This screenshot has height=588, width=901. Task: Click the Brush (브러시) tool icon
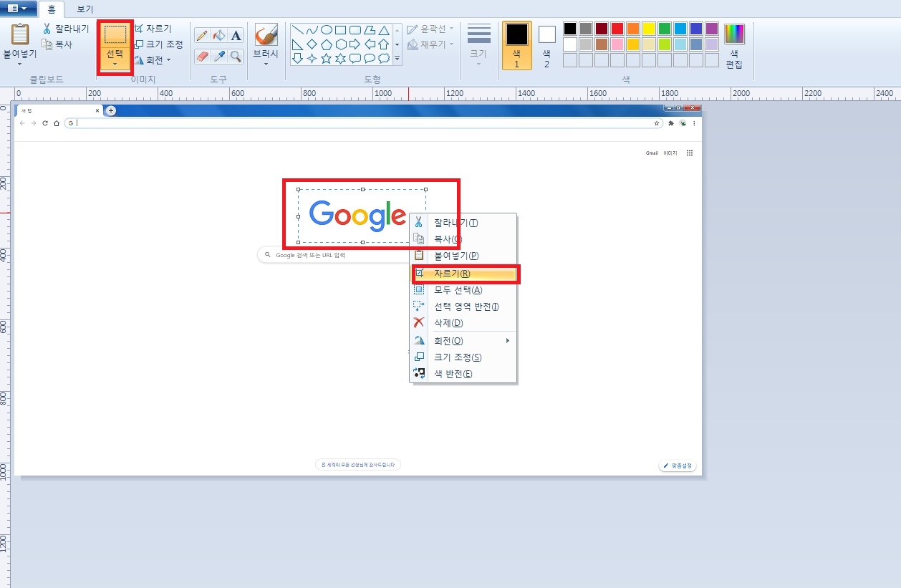pyautogui.click(x=266, y=34)
